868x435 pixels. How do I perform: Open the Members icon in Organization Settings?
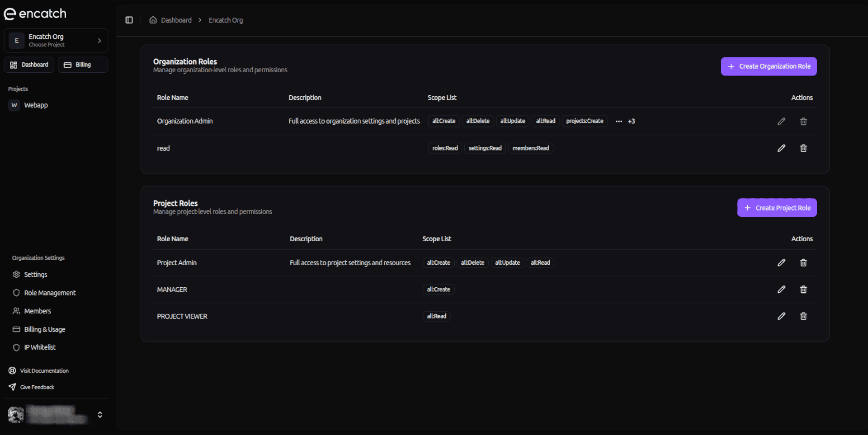coord(15,311)
